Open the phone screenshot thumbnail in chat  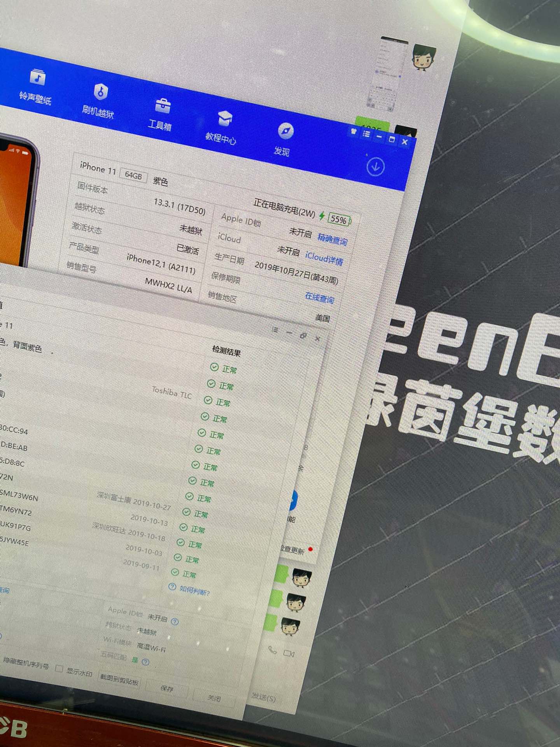388,73
